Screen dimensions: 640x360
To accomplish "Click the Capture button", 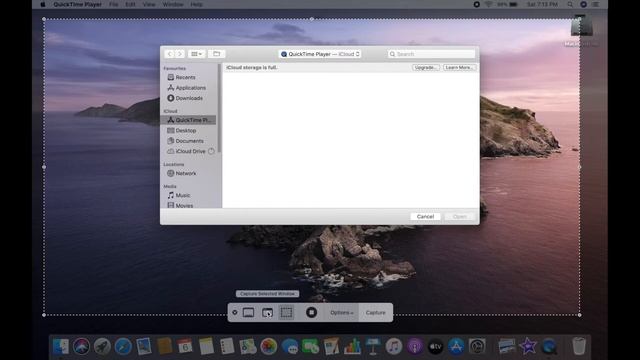I will coord(376,313).
